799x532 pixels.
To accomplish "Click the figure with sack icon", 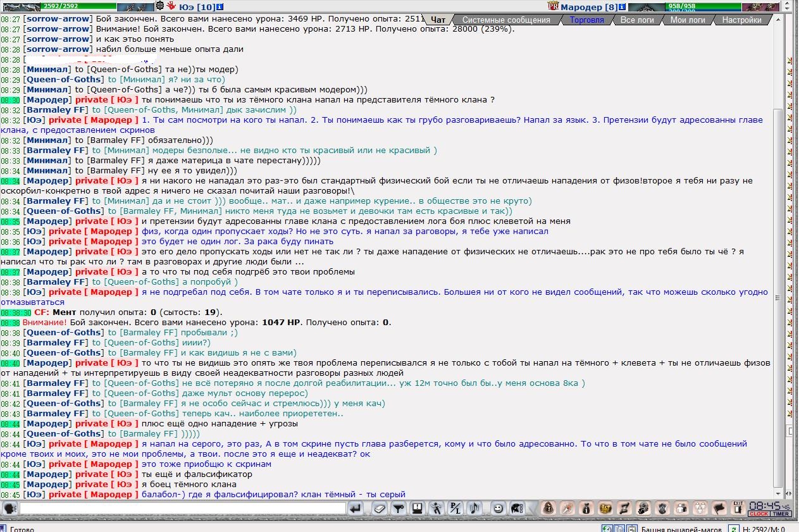I will (644, 509).
